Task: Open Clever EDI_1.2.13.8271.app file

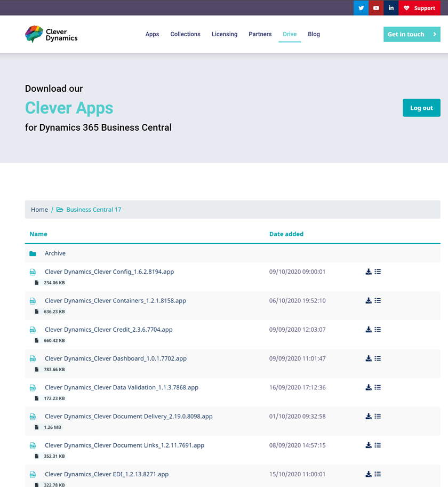Action: pos(107,474)
